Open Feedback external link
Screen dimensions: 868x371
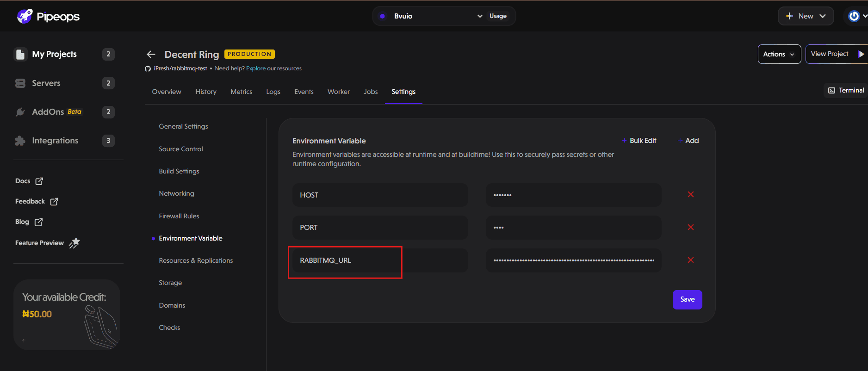[37, 201]
